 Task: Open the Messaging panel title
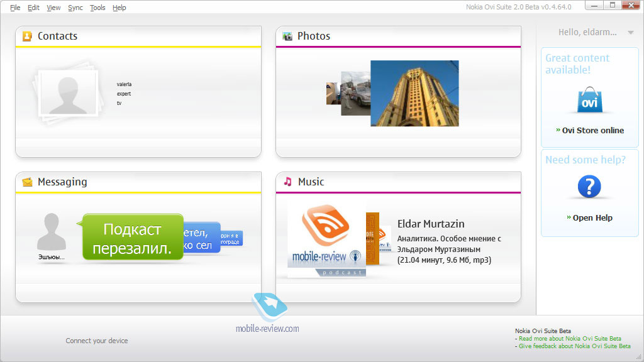[x=62, y=182]
